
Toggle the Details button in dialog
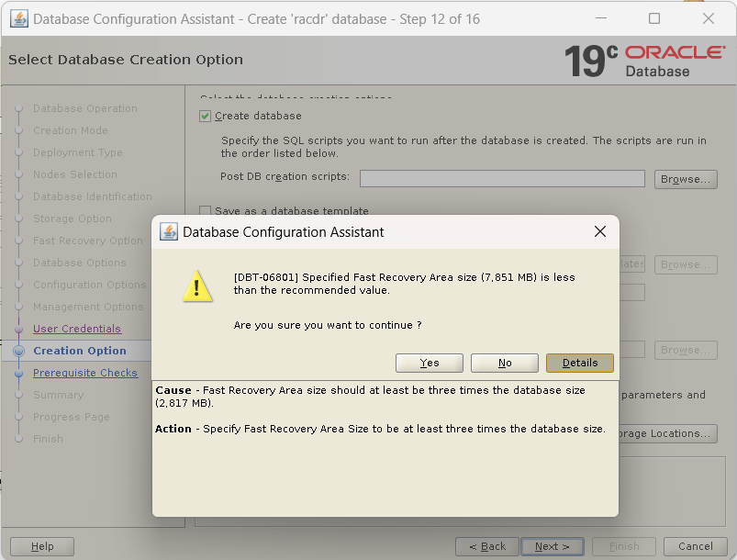[x=579, y=363]
